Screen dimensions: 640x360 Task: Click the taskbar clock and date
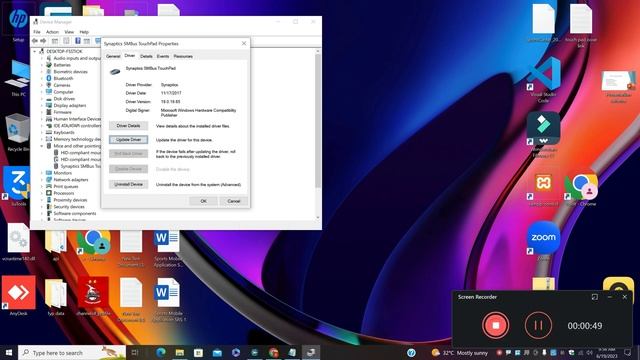(x=607, y=353)
